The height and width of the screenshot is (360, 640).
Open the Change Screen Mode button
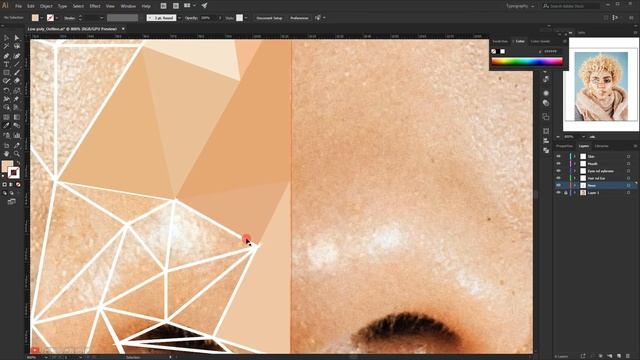(11, 201)
